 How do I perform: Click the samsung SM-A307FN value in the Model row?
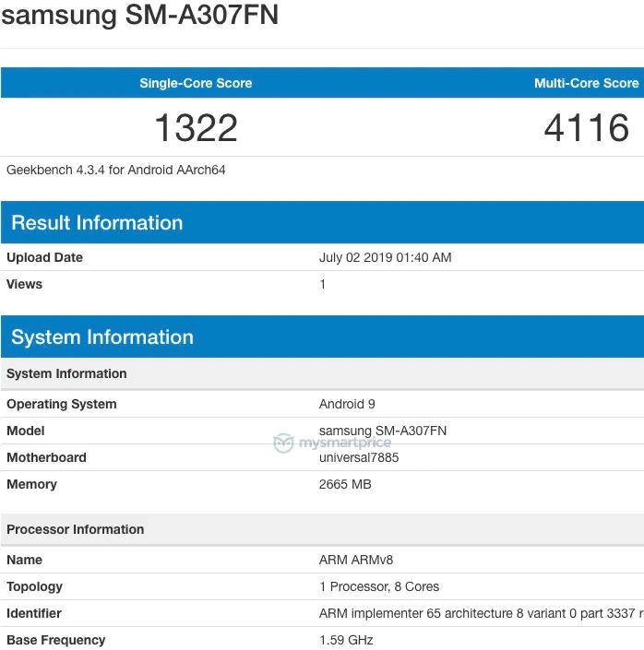tap(383, 431)
